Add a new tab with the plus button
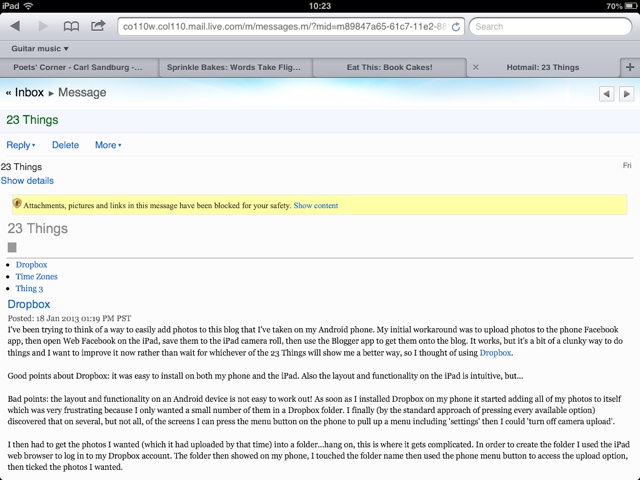 (x=630, y=67)
